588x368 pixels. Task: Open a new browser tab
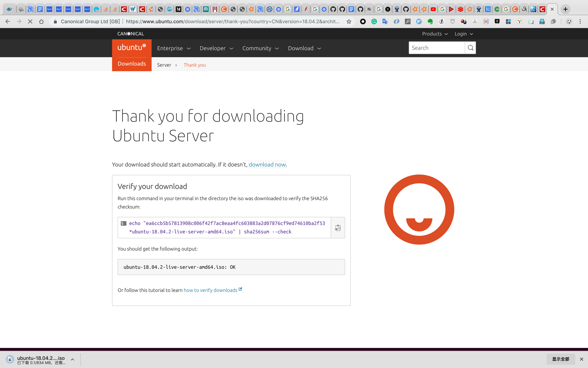pyautogui.click(x=566, y=9)
